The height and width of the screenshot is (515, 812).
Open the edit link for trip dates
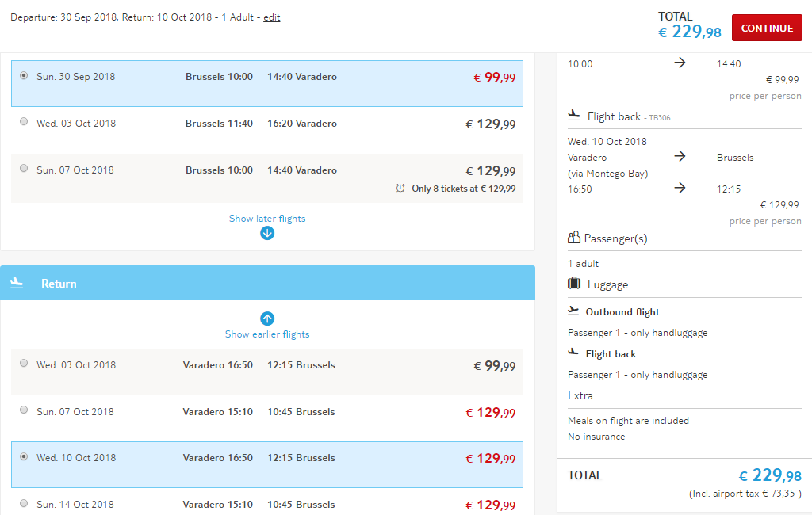(272, 17)
